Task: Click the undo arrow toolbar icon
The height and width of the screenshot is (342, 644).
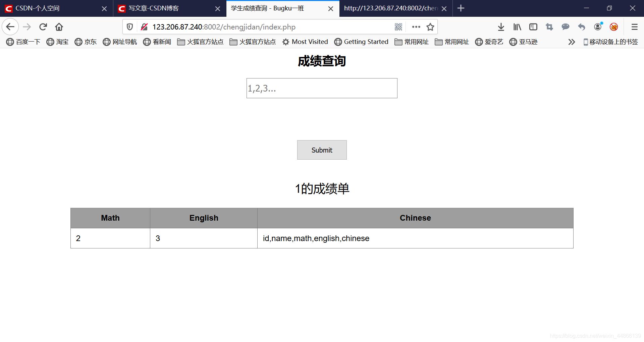Action: pyautogui.click(x=582, y=27)
